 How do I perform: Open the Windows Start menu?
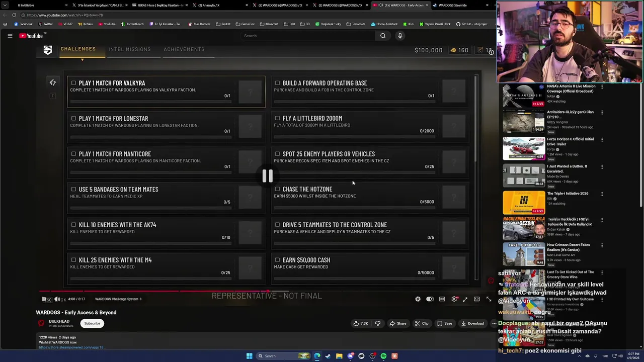pyautogui.click(x=249, y=356)
